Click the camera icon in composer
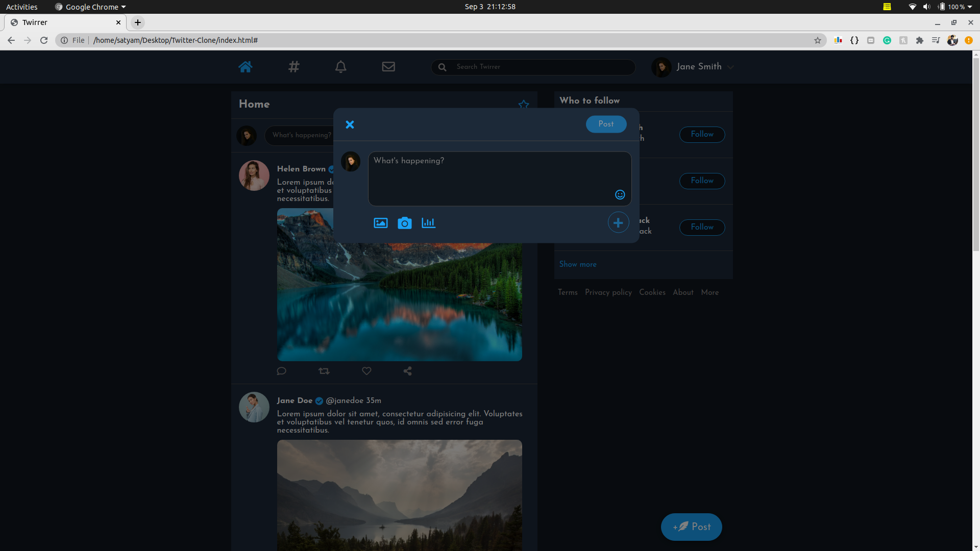The height and width of the screenshot is (551, 980). pyautogui.click(x=405, y=223)
